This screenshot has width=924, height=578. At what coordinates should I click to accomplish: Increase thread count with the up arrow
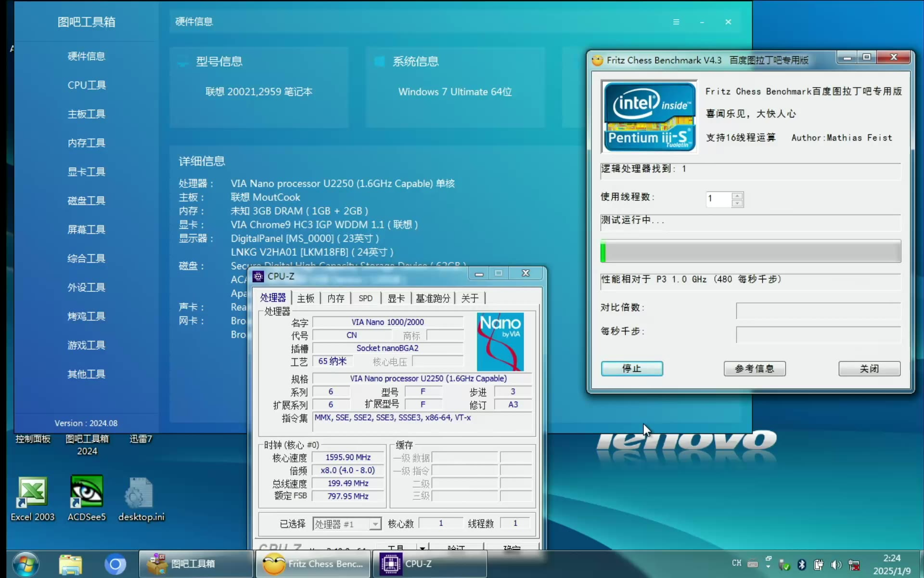(737, 196)
